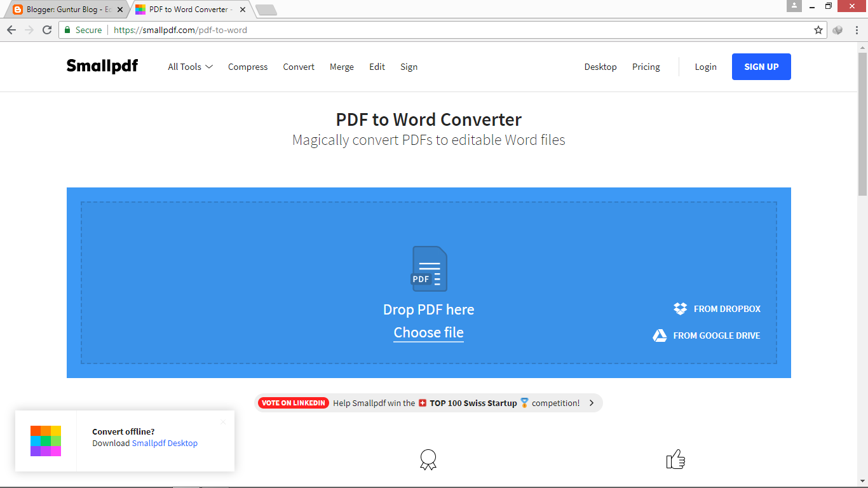Click the Drop PDF here text
The height and width of the screenshot is (488, 868).
pos(428,309)
